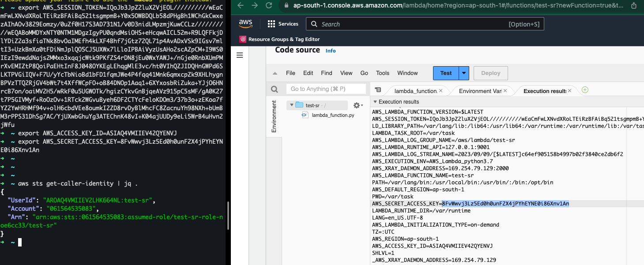644x265 pixels.
Task: Click the terminal pane scrollbar
Action: pyautogui.click(x=228, y=216)
